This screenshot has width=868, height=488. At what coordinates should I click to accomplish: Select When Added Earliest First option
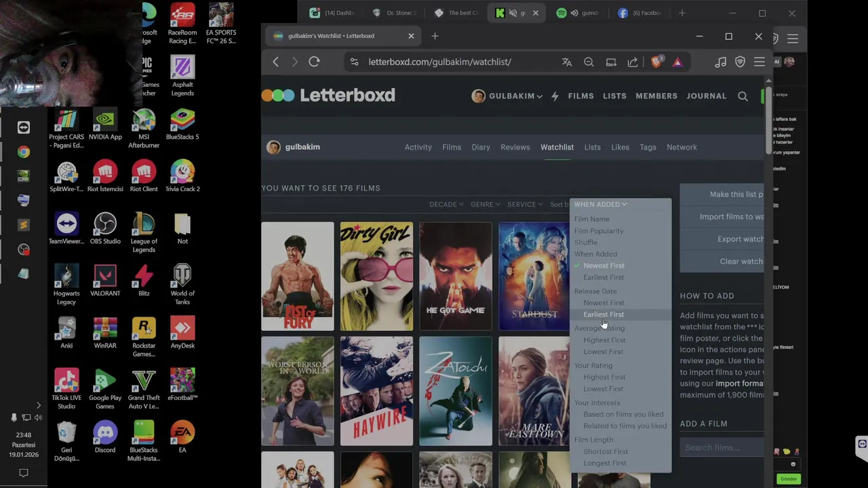[x=604, y=277]
